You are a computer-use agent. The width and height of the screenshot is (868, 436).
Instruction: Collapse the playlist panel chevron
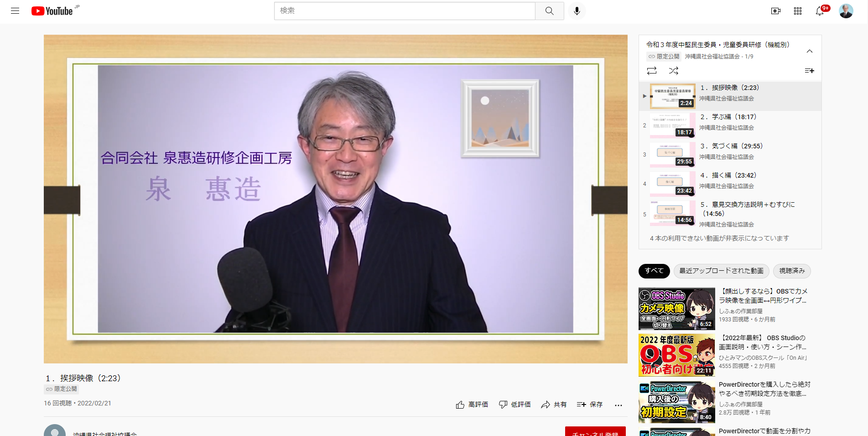pyautogui.click(x=809, y=51)
